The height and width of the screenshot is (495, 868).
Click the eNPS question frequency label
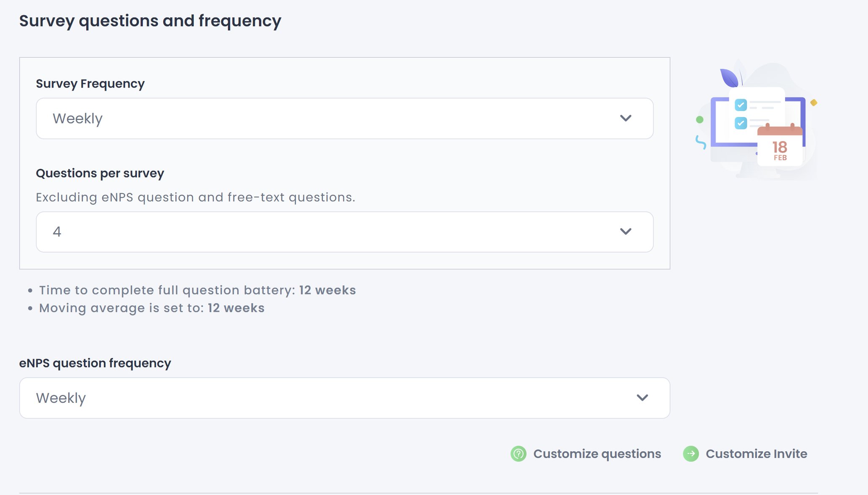(95, 363)
